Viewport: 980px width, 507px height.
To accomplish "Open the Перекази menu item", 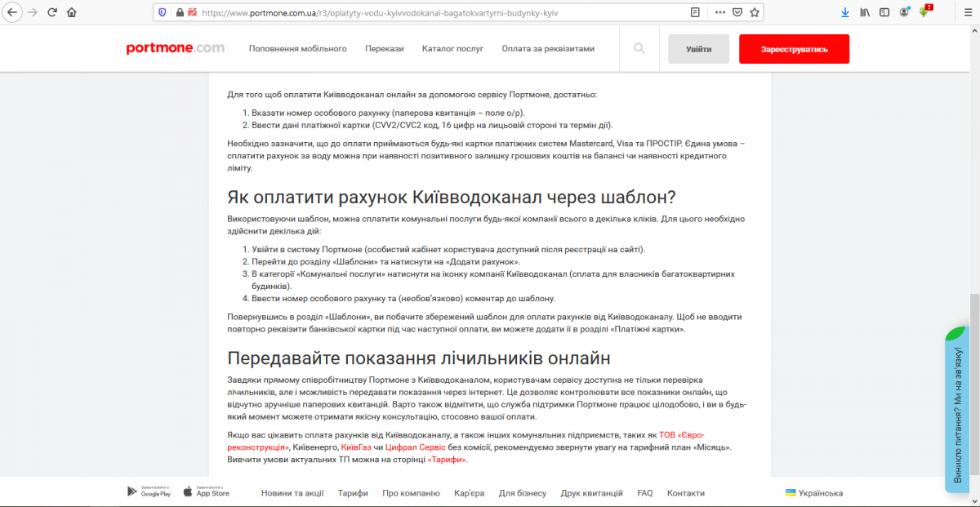I will 385,49.
